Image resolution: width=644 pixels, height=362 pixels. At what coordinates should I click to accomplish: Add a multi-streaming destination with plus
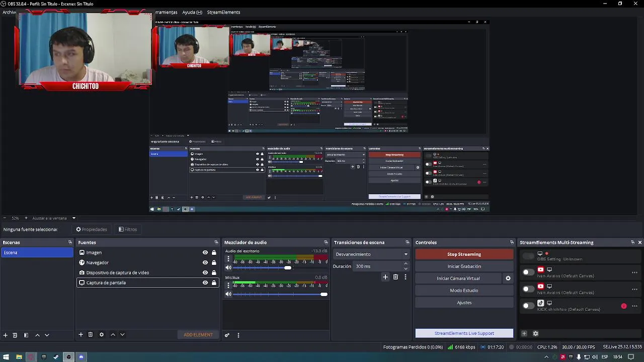click(x=524, y=333)
